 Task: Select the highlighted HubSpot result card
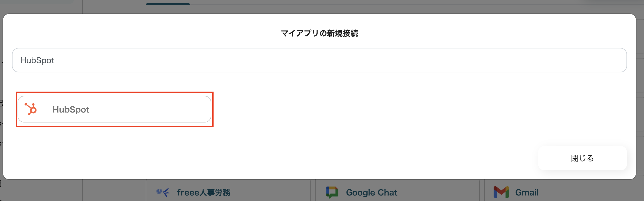(x=114, y=109)
